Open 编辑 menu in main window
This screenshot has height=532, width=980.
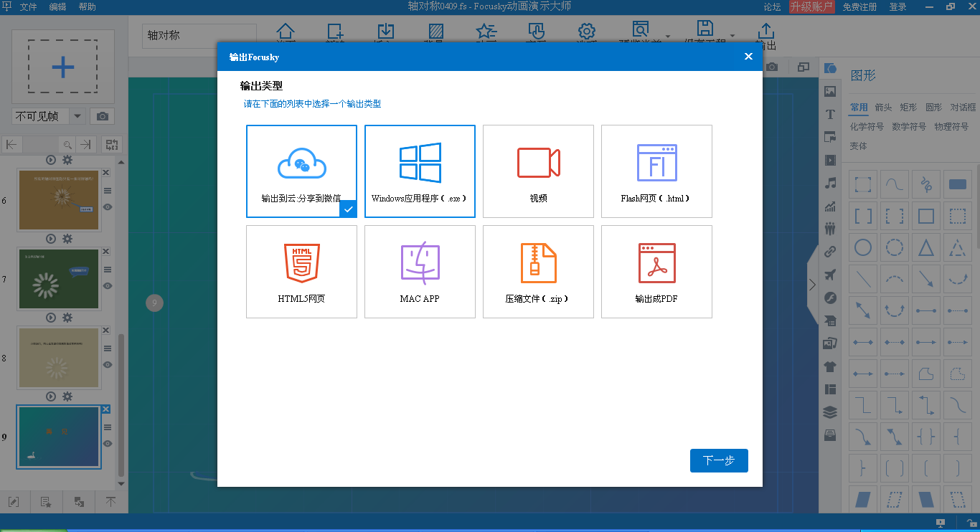pos(57,7)
